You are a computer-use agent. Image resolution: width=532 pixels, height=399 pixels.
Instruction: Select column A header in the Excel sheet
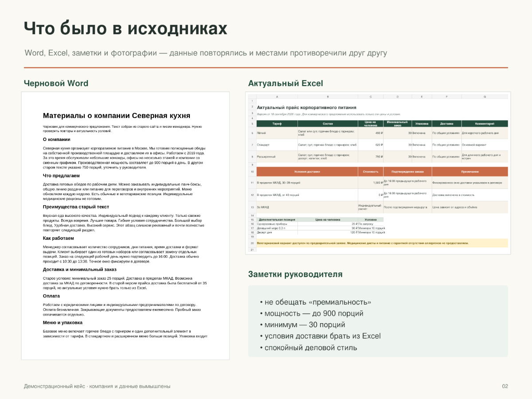pos(277,97)
